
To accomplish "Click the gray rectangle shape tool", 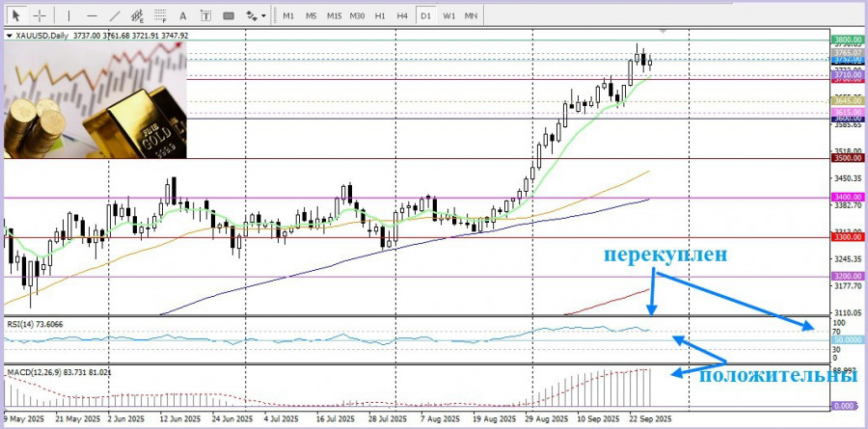I will (x=229, y=15).
